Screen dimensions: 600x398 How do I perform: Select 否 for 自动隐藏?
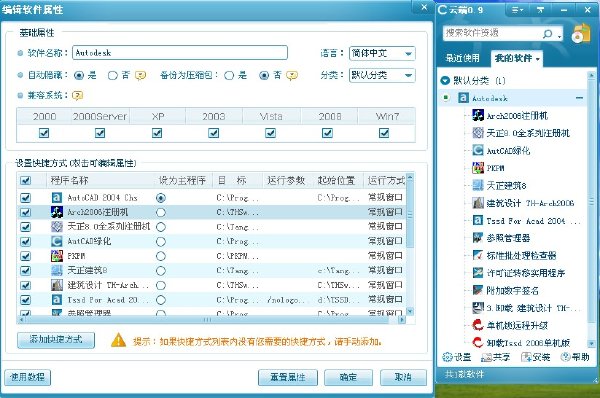point(112,75)
